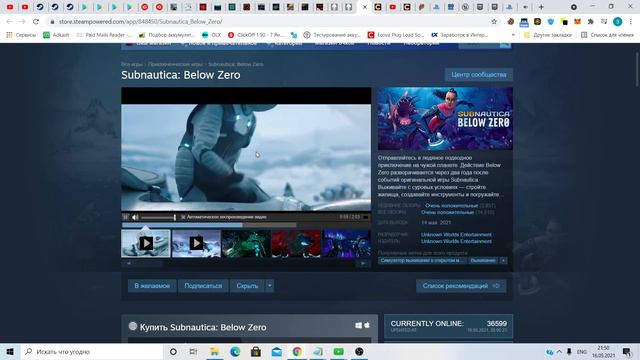This screenshot has width=640, height=360.
Task: Select the Симулятор выживания tag
Action: coord(422,260)
